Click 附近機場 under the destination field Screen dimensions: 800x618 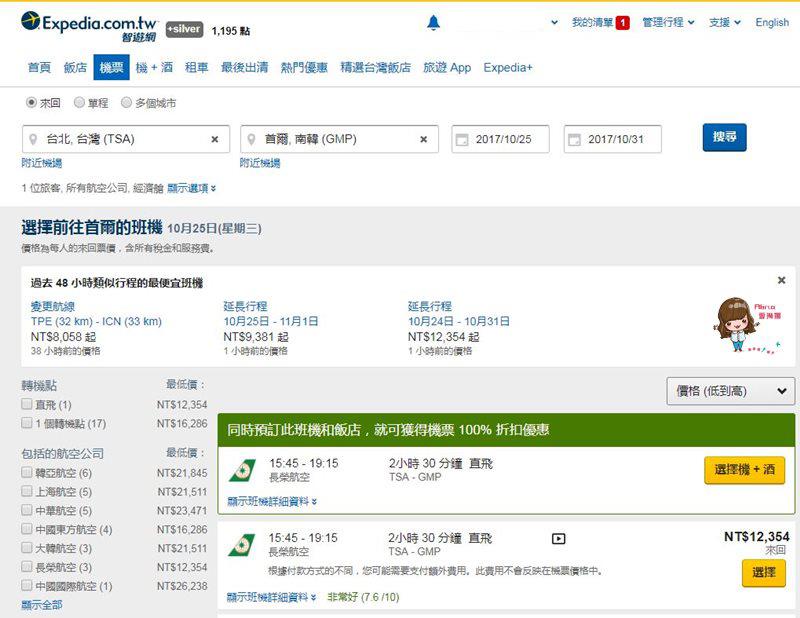(260, 163)
